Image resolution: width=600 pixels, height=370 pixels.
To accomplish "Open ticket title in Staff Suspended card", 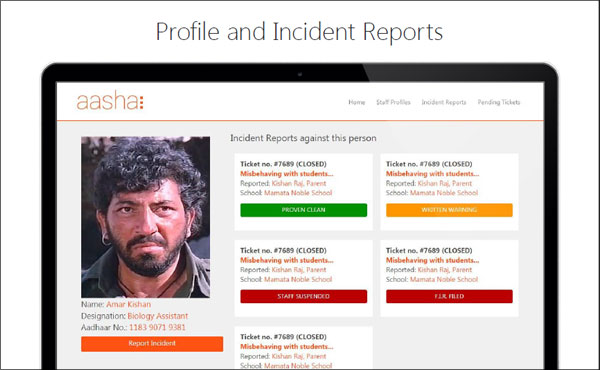I will tap(283, 251).
